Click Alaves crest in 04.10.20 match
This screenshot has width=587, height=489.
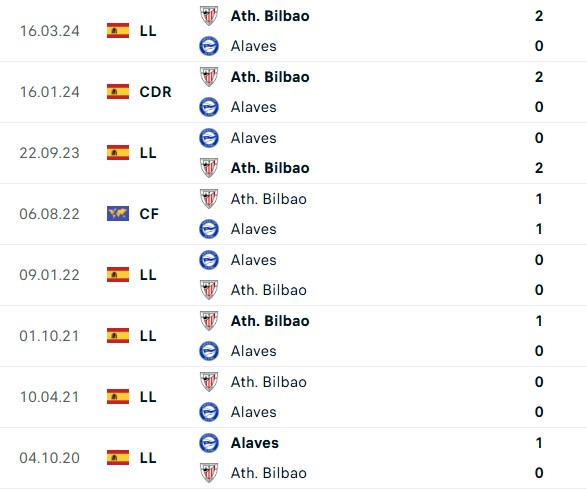209,443
